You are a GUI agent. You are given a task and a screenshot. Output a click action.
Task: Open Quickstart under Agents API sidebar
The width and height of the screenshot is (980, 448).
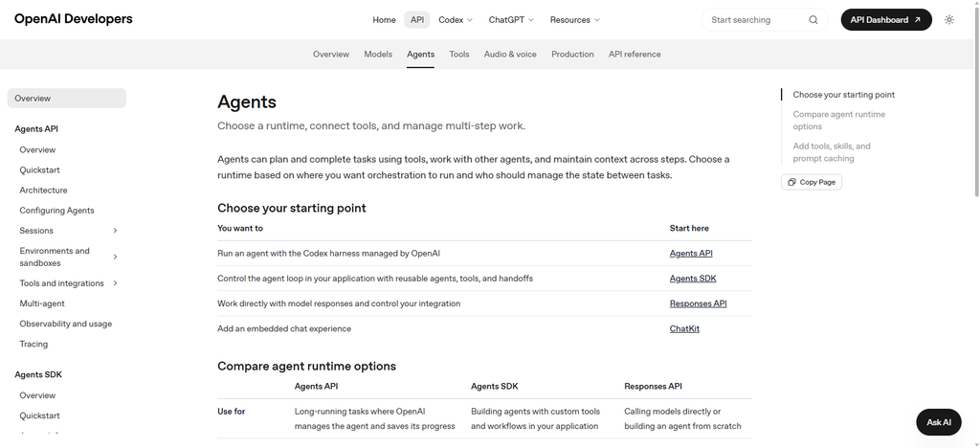pos(39,170)
